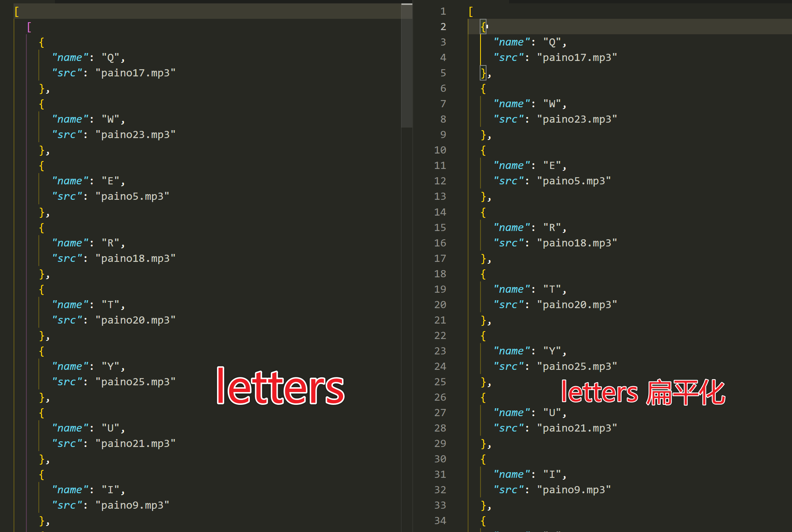Click line number 10 in the gutter

pos(440,150)
